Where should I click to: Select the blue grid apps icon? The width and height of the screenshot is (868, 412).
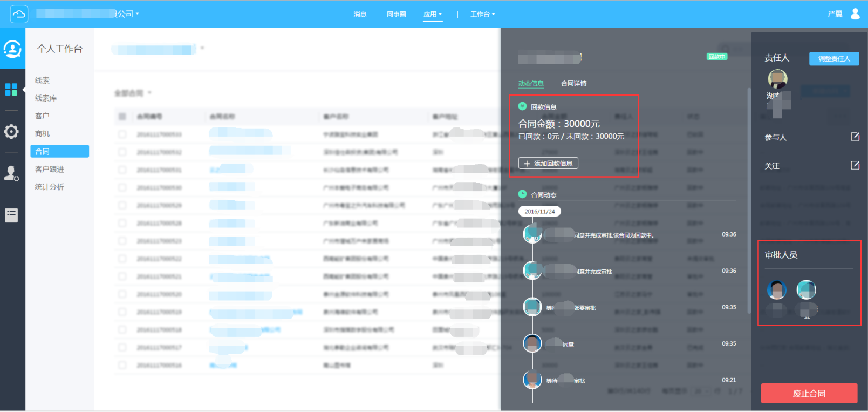(11, 90)
